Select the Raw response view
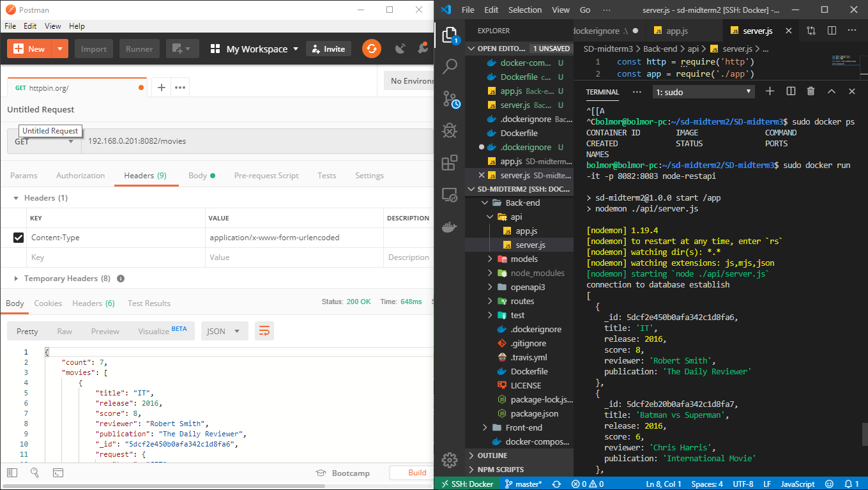Viewport: 868px width, 490px height. point(65,331)
